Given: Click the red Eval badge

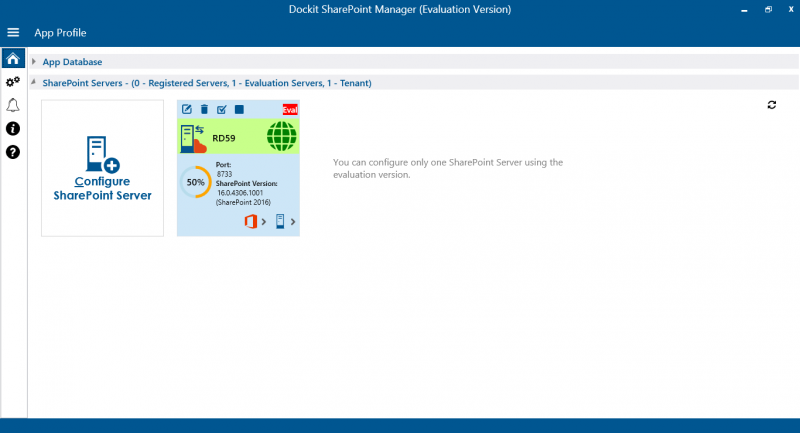Looking at the screenshot, I should 290,110.
